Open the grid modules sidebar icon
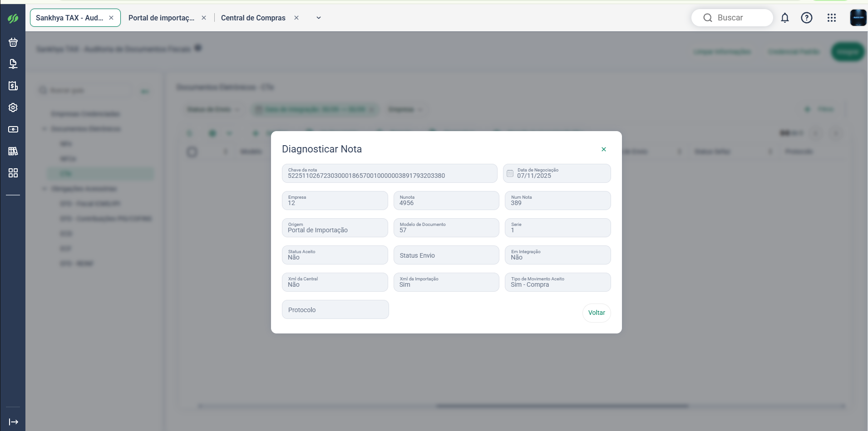The image size is (868, 431). click(13, 173)
